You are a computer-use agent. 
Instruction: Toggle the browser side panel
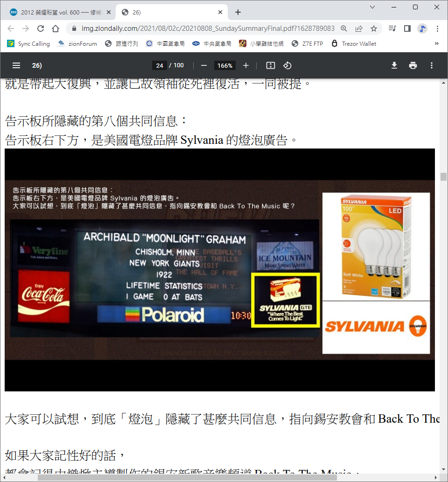407,28
